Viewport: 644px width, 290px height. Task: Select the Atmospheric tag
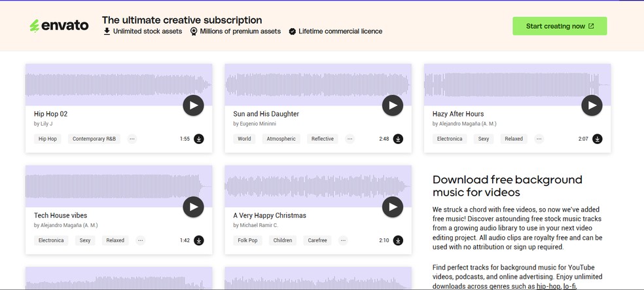pyautogui.click(x=281, y=139)
